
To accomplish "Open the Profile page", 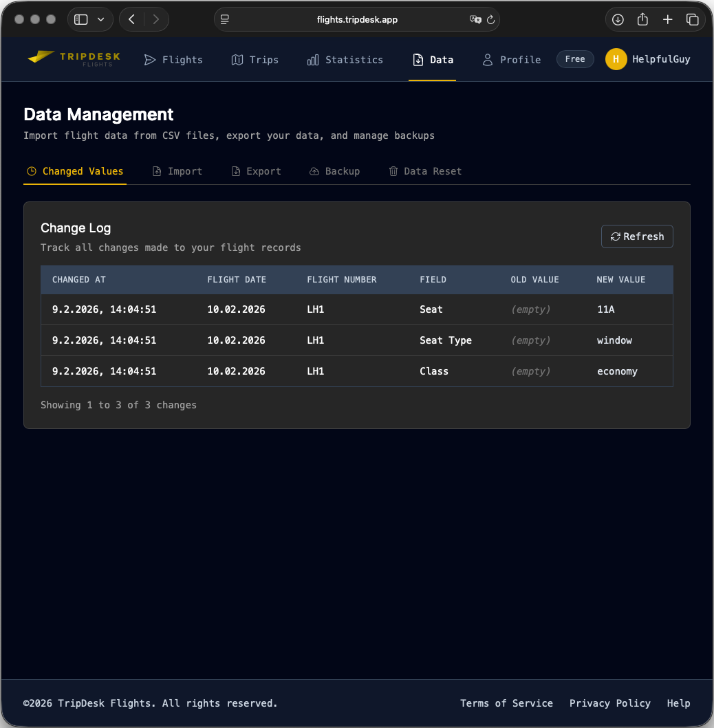I will 512,60.
